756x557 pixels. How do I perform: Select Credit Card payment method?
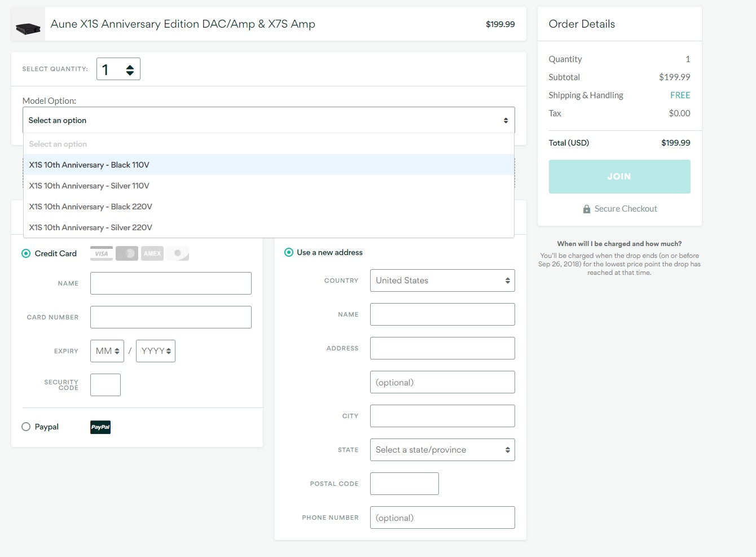[26, 253]
